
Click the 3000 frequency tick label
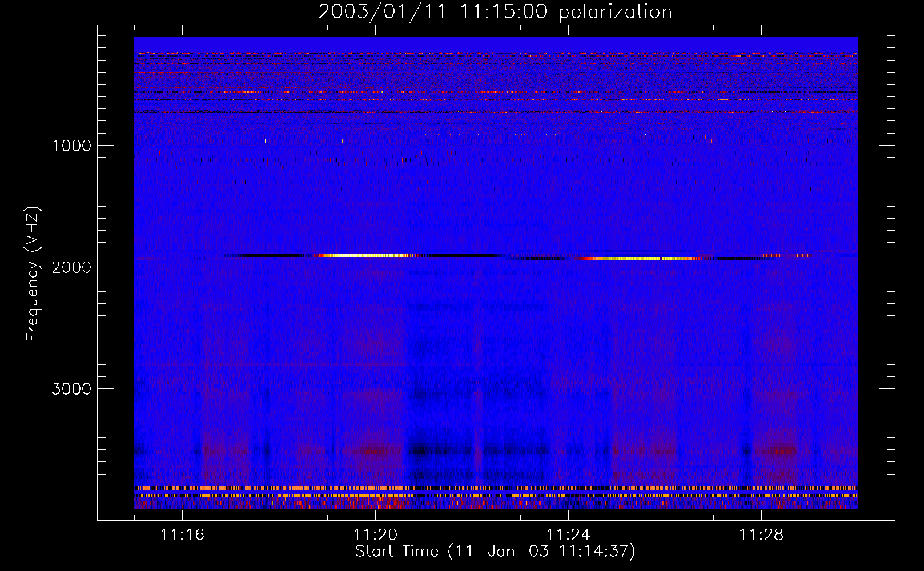71,389
